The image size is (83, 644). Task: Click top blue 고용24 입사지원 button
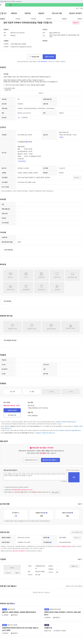[49, 57]
